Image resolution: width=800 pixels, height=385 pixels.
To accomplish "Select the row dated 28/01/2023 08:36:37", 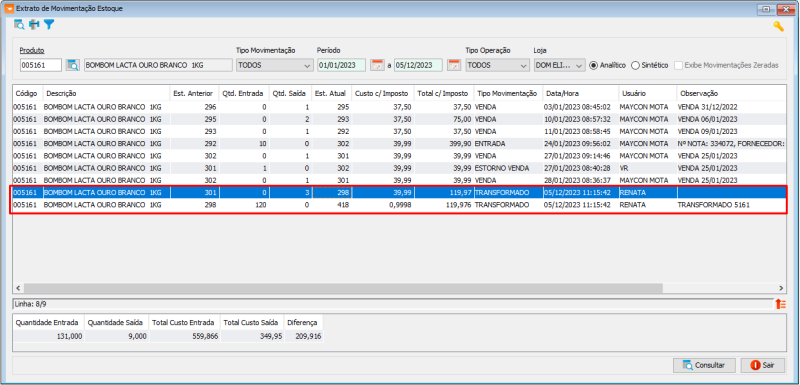I will (399, 181).
